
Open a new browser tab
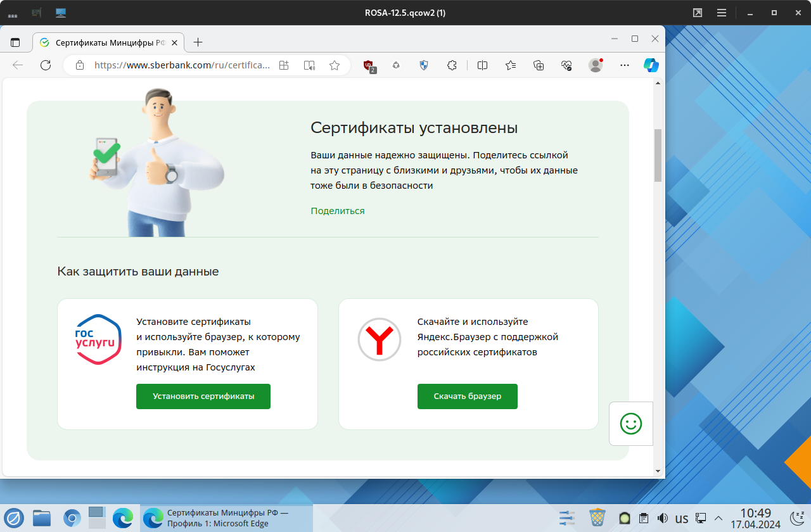coord(198,42)
